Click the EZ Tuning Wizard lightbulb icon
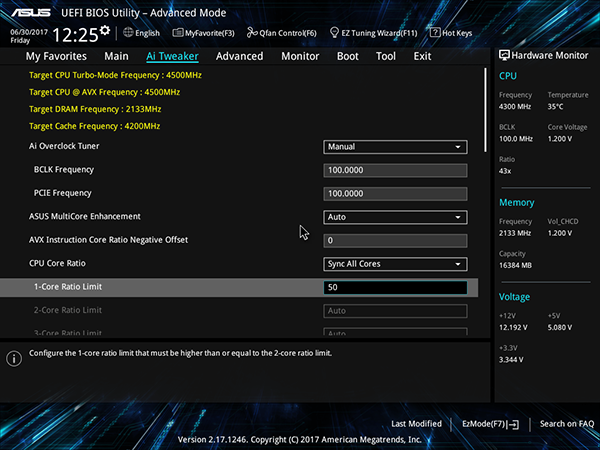The image size is (600, 450). tap(334, 33)
